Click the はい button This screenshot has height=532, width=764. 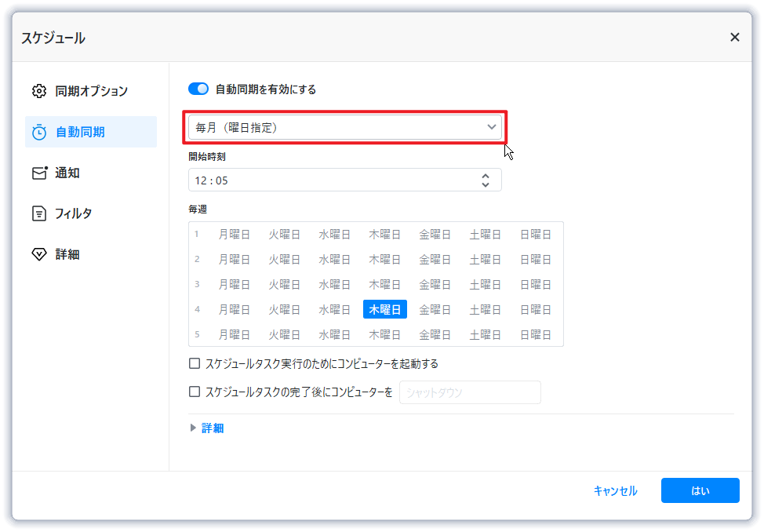click(700, 490)
